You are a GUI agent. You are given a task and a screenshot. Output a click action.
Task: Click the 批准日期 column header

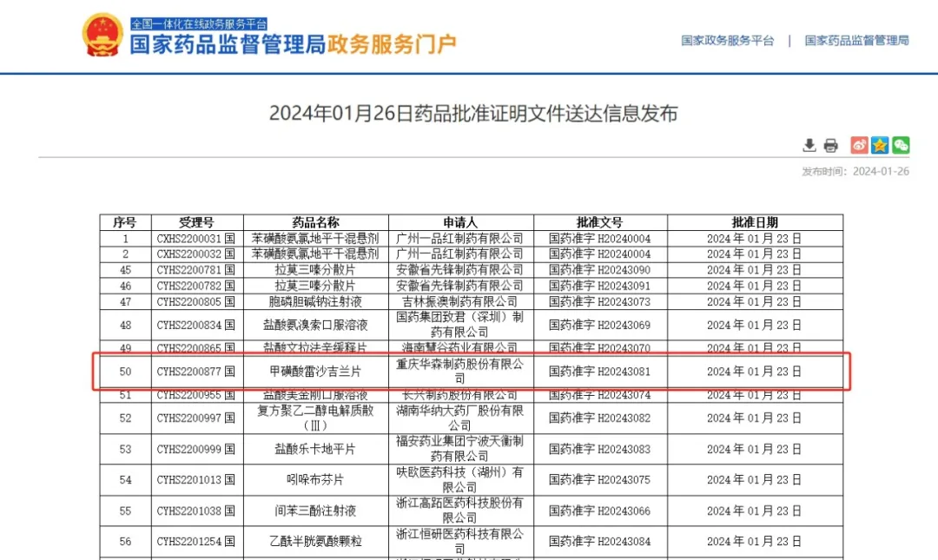click(x=755, y=222)
